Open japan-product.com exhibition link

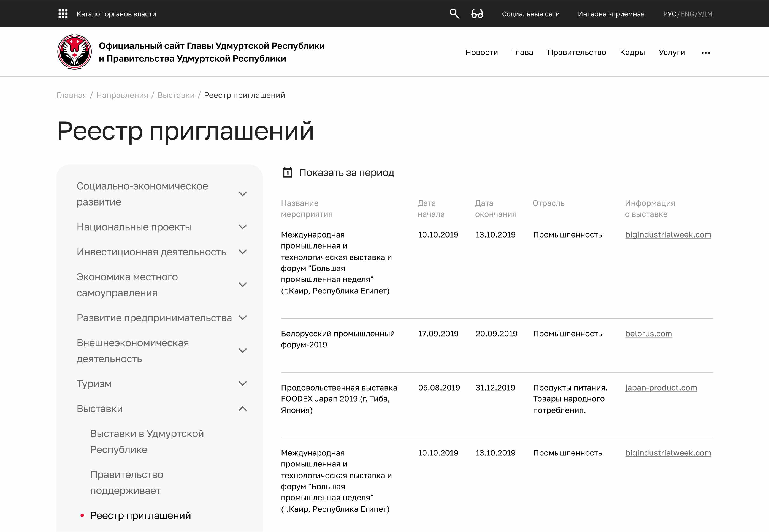[660, 387]
